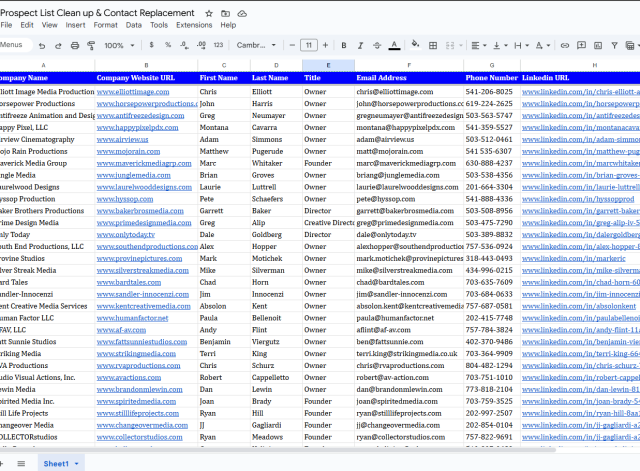
Task: Open www.elliottimage.com link
Action: (x=133, y=92)
